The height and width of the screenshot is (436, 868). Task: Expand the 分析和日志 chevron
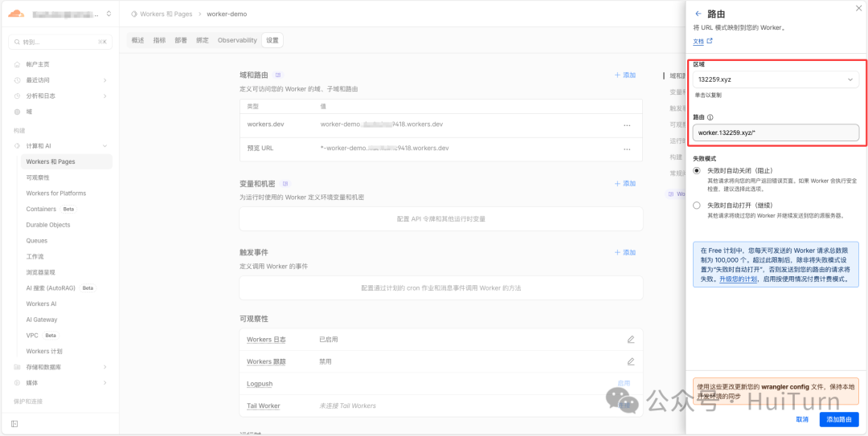tap(105, 96)
